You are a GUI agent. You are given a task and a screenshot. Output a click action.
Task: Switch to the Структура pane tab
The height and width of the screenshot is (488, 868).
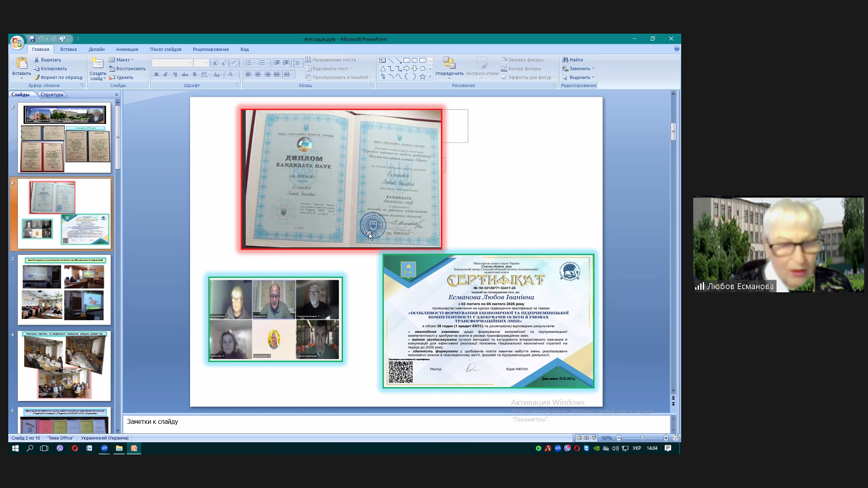[51, 95]
